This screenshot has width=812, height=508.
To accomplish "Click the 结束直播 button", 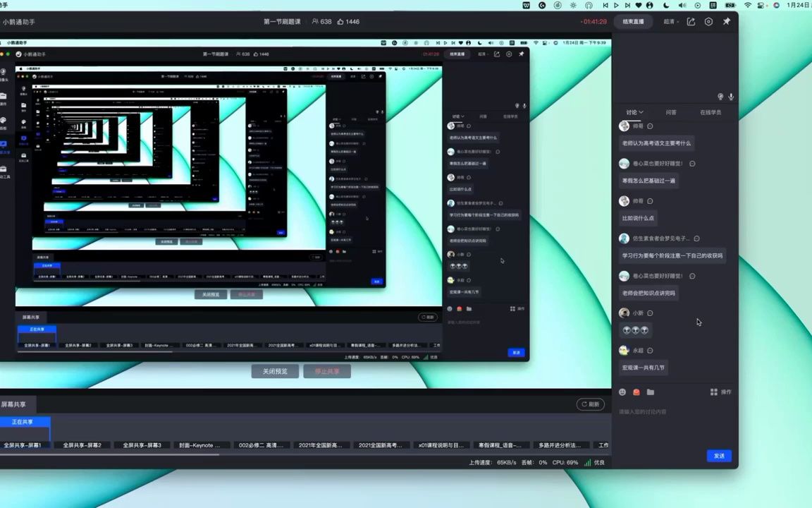I will coord(633,22).
